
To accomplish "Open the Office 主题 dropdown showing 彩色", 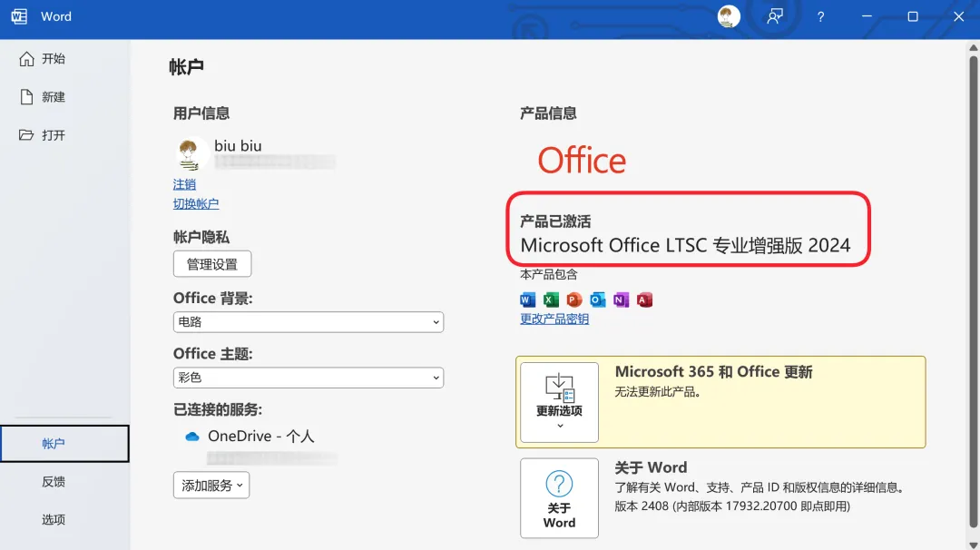I will pyautogui.click(x=309, y=378).
